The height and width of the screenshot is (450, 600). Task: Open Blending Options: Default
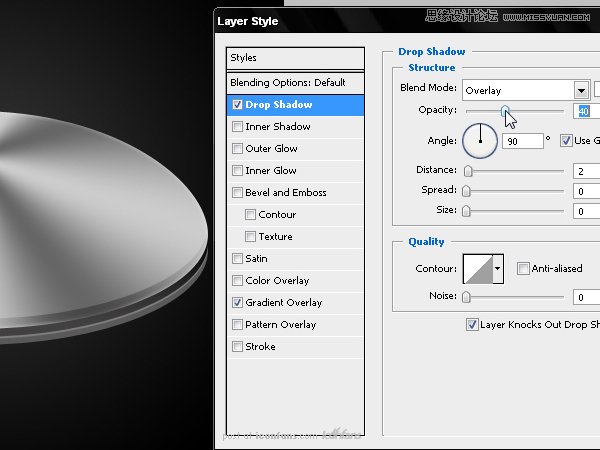pyautogui.click(x=295, y=83)
